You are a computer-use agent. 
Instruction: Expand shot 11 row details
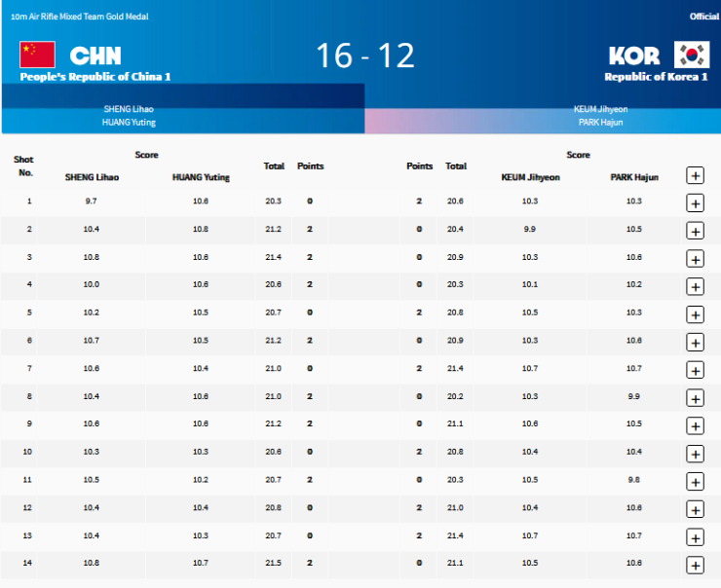click(x=695, y=482)
